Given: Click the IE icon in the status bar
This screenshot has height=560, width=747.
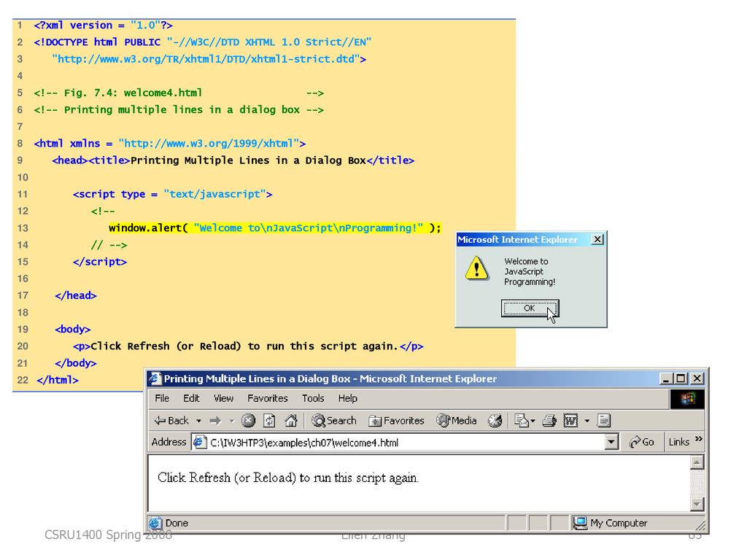Looking at the screenshot, I should (155, 523).
